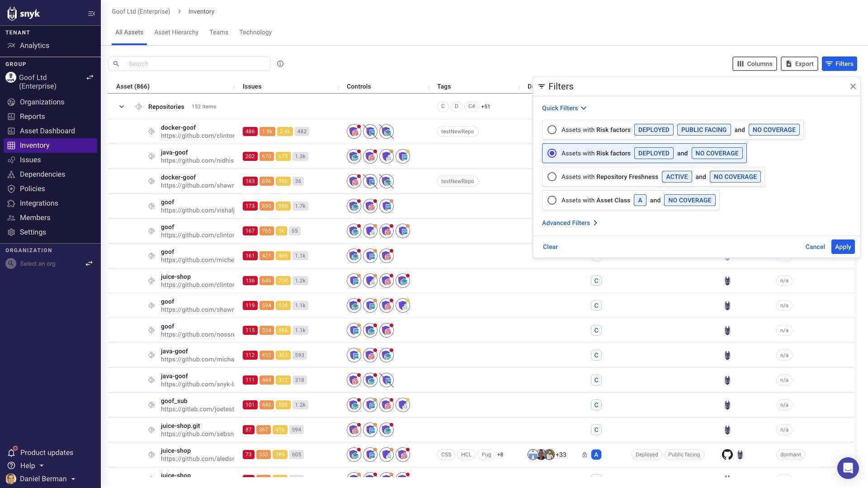The width and height of the screenshot is (868, 488).
Task: Click first control icon in docker-goof clintor row
Action: coord(354,131)
